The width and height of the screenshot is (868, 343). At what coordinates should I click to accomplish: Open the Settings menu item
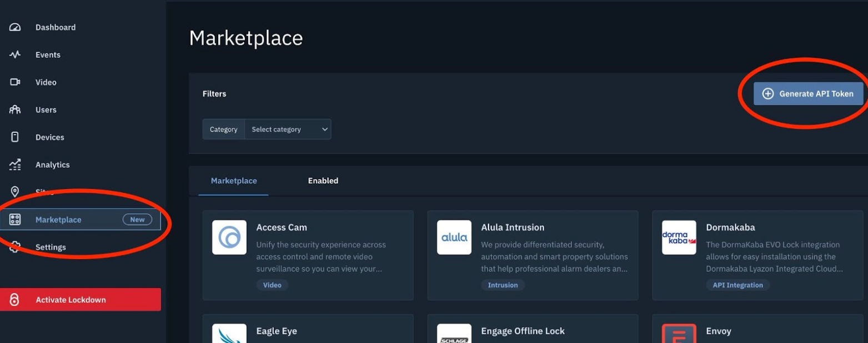51,247
